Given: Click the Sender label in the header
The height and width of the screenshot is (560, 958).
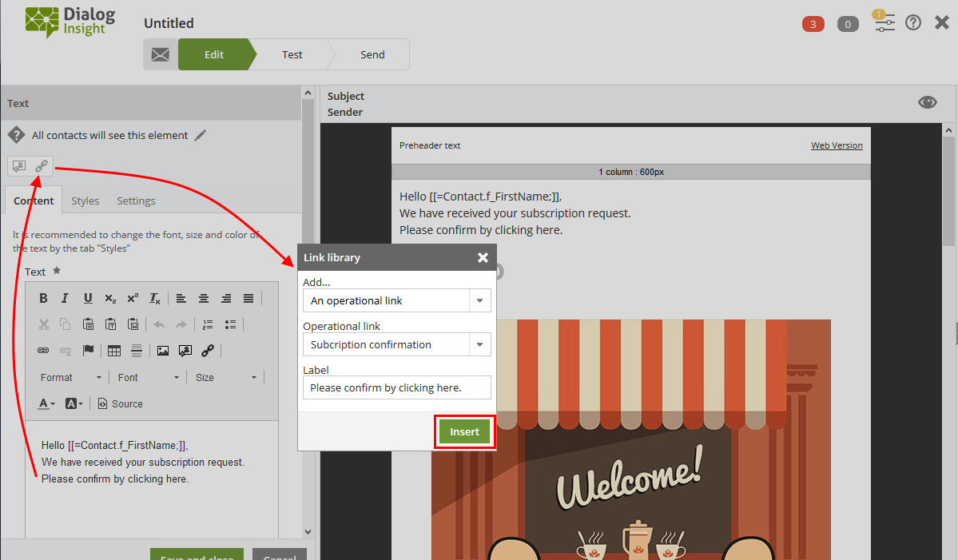Looking at the screenshot, I should tap(344, 112).
